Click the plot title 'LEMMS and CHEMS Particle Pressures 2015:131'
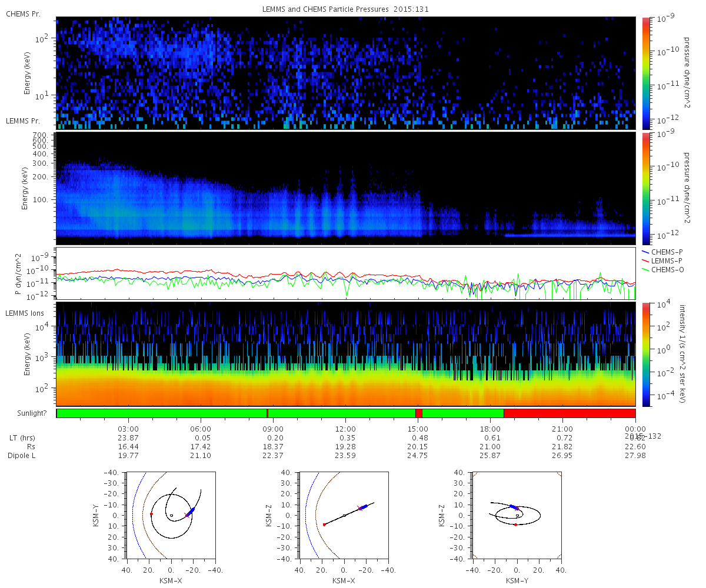This screenshot has width=706, height=588. [x=346, y=9]
